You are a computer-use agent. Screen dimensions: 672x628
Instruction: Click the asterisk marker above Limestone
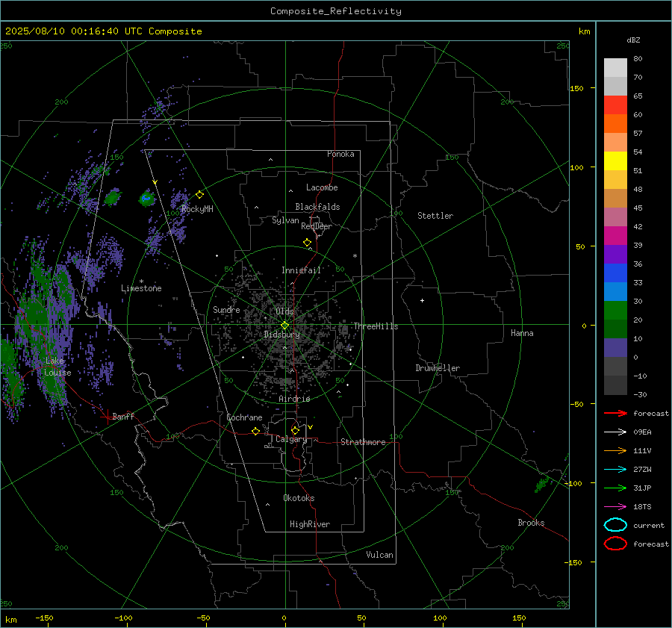click(141, 282)
